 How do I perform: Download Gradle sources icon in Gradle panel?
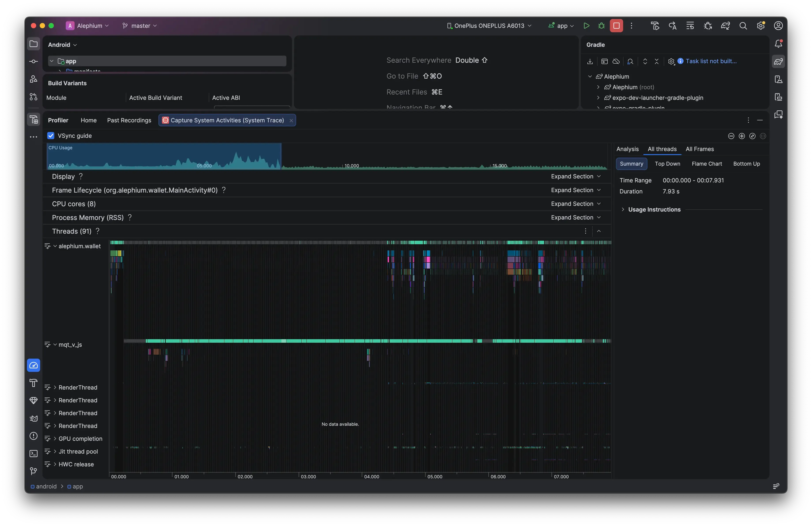tap(590, 61)
